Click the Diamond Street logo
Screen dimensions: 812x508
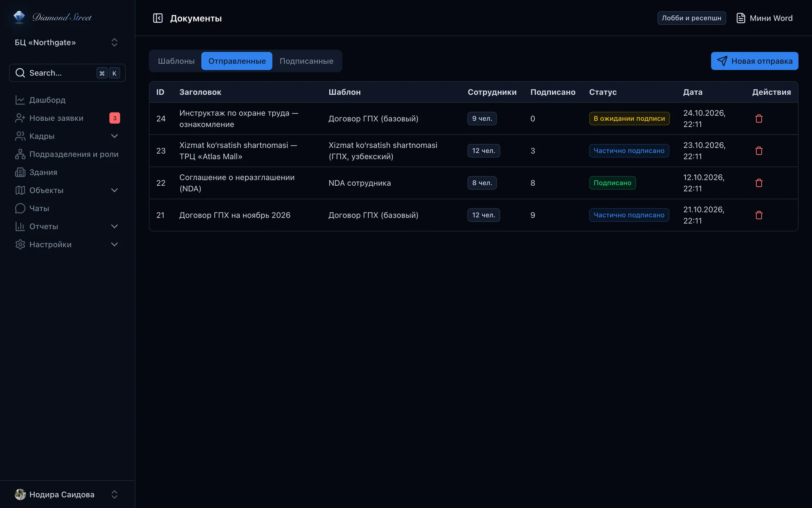pyautogui.click(x=52, y=17)
